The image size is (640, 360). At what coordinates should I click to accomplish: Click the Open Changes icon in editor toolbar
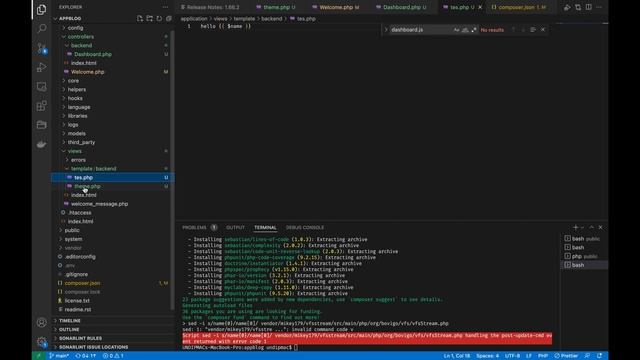(x=578, y=7)
